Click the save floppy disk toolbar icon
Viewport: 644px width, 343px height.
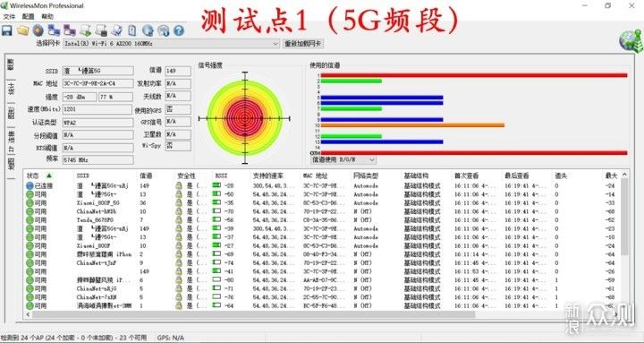7,30
